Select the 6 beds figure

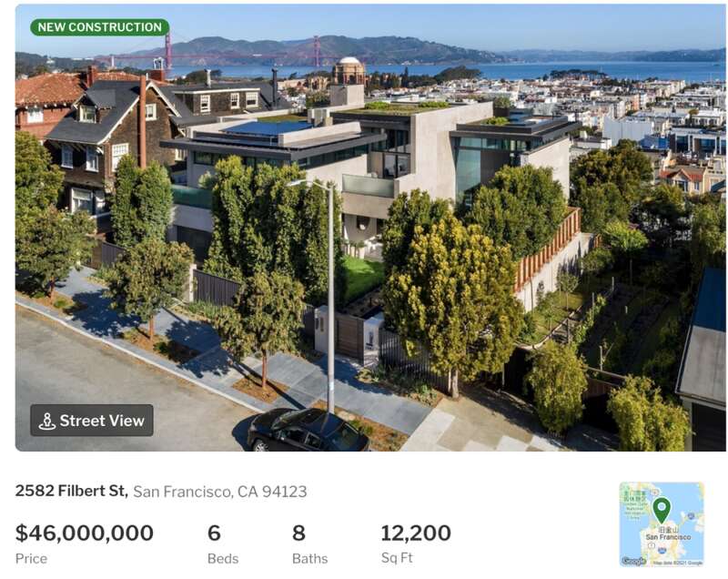coord(214,533)
